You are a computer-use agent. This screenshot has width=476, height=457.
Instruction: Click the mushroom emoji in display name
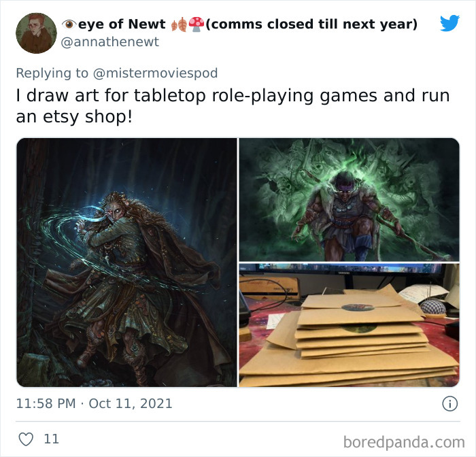[197, 24]
